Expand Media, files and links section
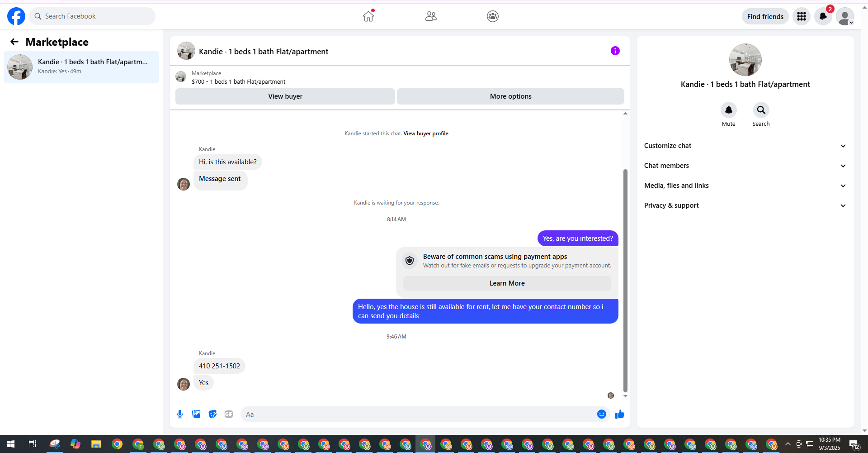The width and height of the screenshot is (868, 453). [x=745, y=186]
